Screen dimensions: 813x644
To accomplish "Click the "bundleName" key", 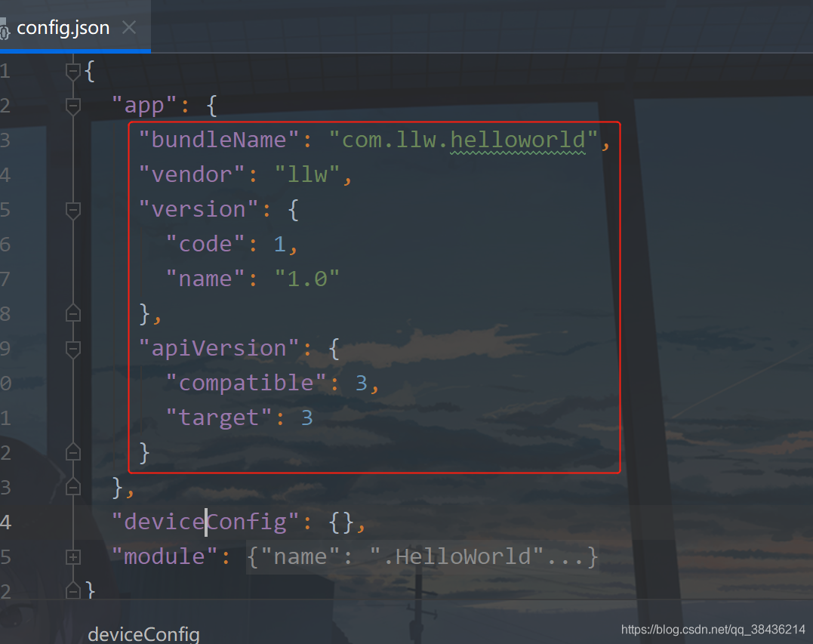I will point(219,140).
